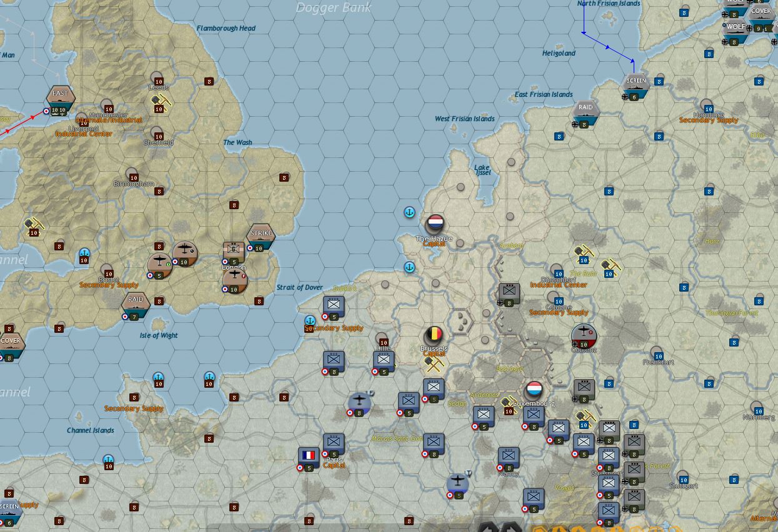The height and width of the screenshot is (532, 778).
Task: Select the HQ unit on London
Action: pos(234,252)
